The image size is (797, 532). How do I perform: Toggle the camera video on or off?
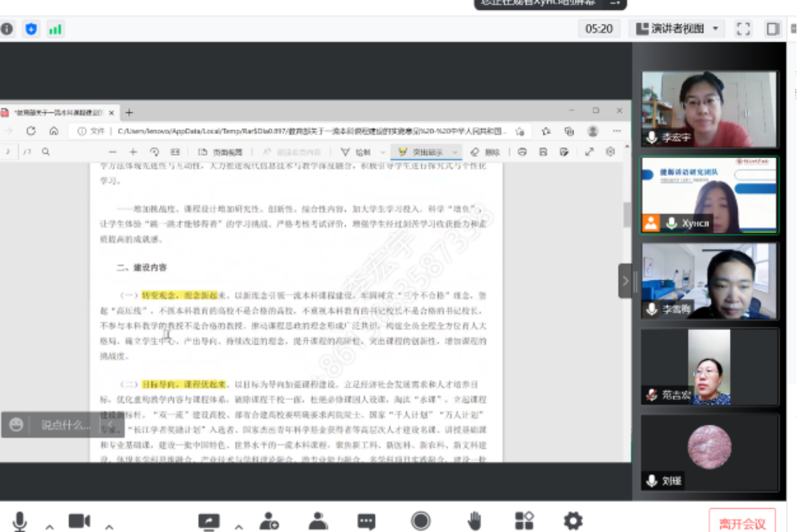79,521
